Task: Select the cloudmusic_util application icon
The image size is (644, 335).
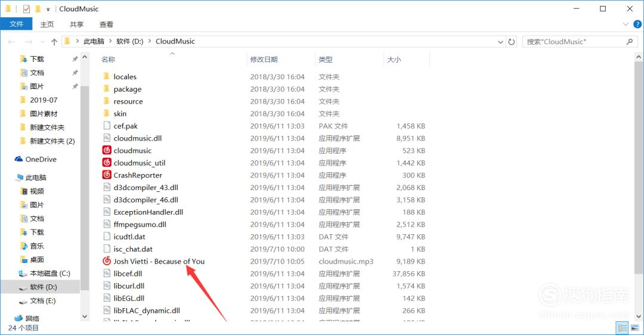Action: pos(107,163)
